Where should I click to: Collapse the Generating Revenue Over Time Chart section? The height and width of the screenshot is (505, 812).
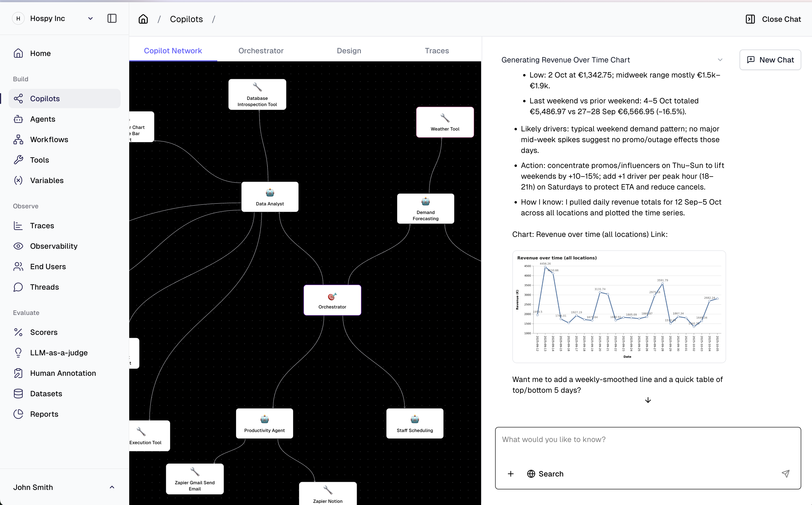[720, 59]
